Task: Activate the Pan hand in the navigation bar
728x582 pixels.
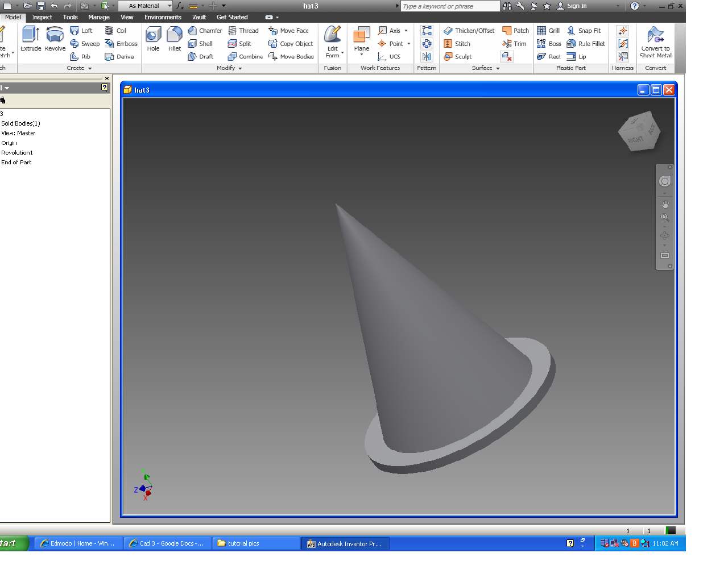Action: (x=664, y=203)
